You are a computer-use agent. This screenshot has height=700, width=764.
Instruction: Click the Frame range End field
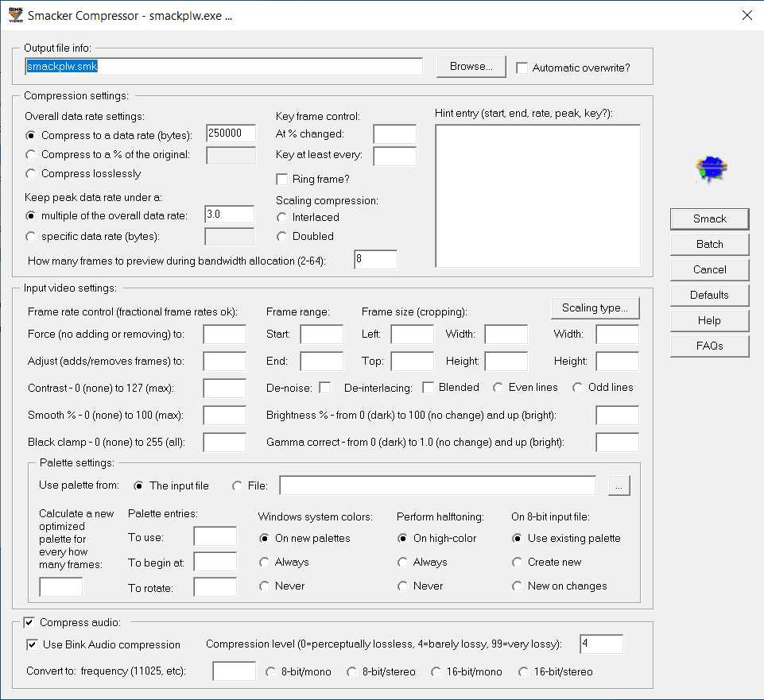[322, 362]
